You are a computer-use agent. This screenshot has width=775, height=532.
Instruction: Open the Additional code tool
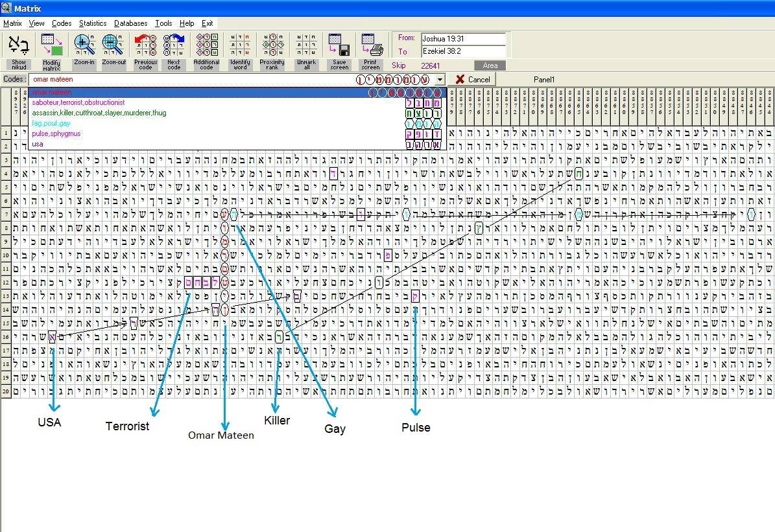click(x=207, y=51)
